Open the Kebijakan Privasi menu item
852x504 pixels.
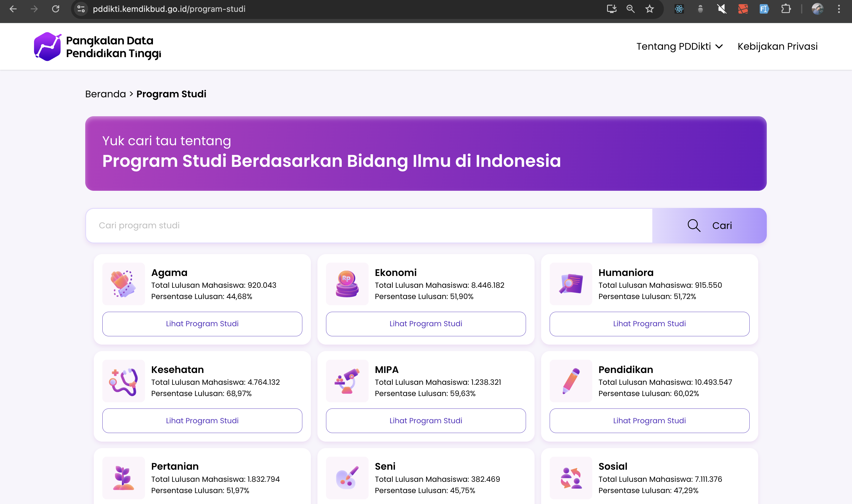click(777, 46)
